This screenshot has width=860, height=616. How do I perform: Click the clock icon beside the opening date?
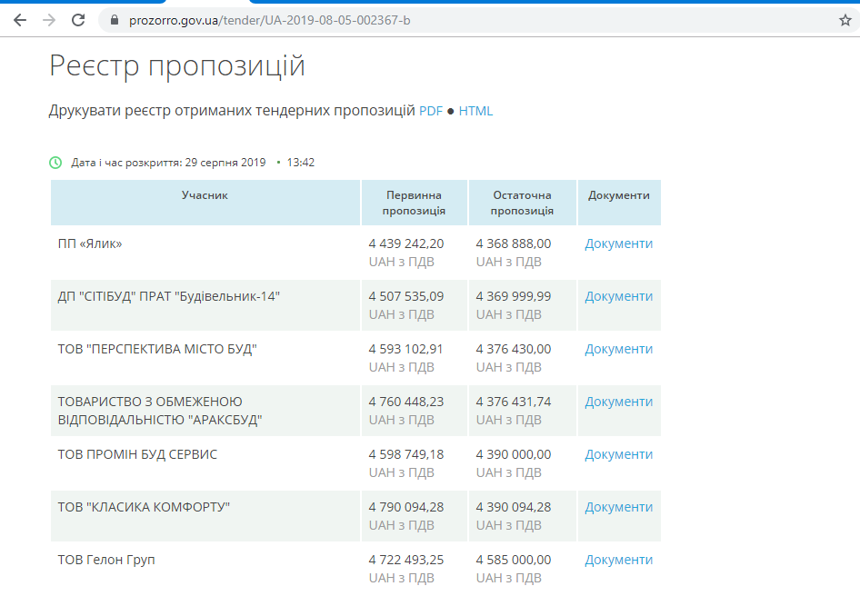pos(55,163)
